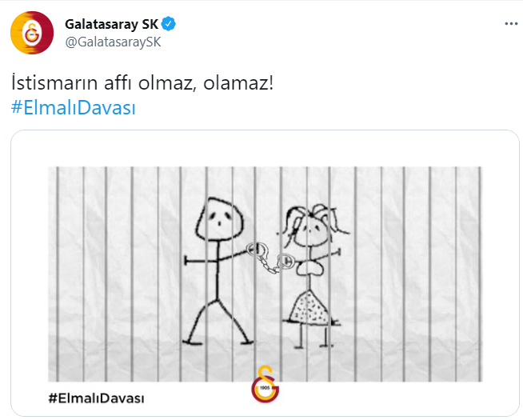The image size is (523, 420).
Task: Click the '1905' text in bottom logo
Action: [265, 388]
